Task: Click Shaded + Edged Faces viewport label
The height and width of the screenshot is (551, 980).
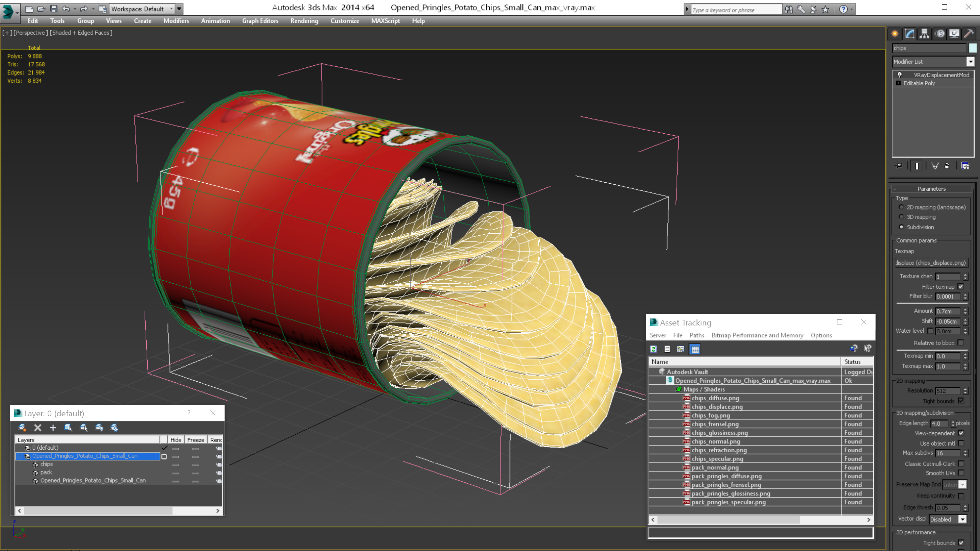Action: pos(81,33)
